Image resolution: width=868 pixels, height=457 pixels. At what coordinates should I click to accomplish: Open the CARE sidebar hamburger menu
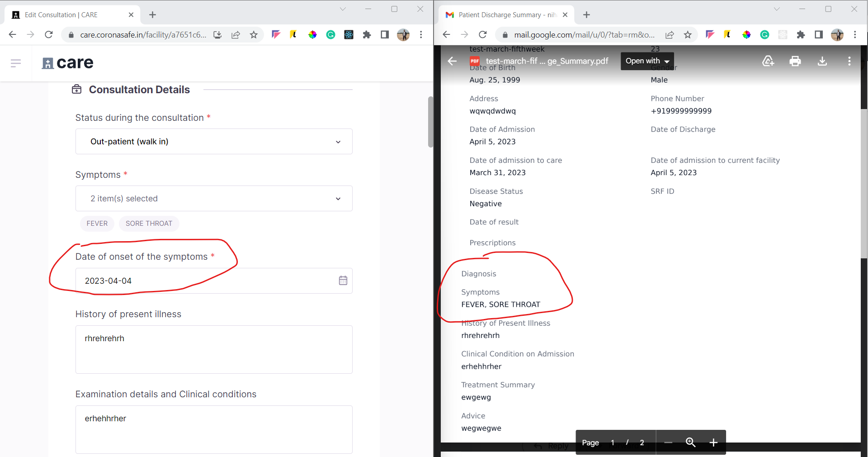16,63
